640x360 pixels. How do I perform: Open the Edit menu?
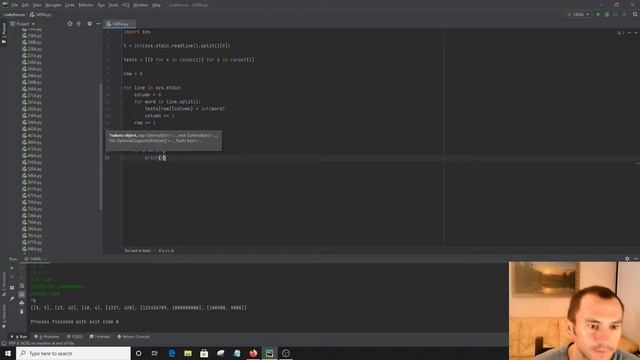click(x=25, y=5)
